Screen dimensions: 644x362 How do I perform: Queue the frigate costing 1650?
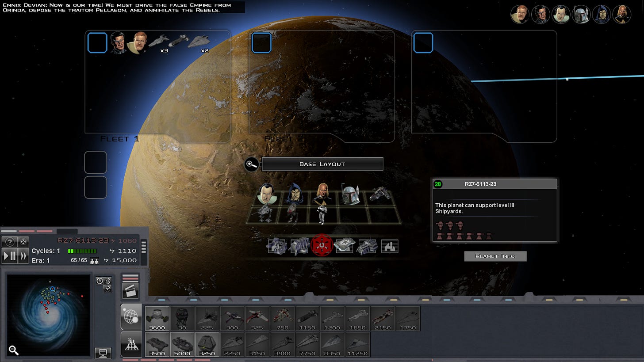point(357,319)
